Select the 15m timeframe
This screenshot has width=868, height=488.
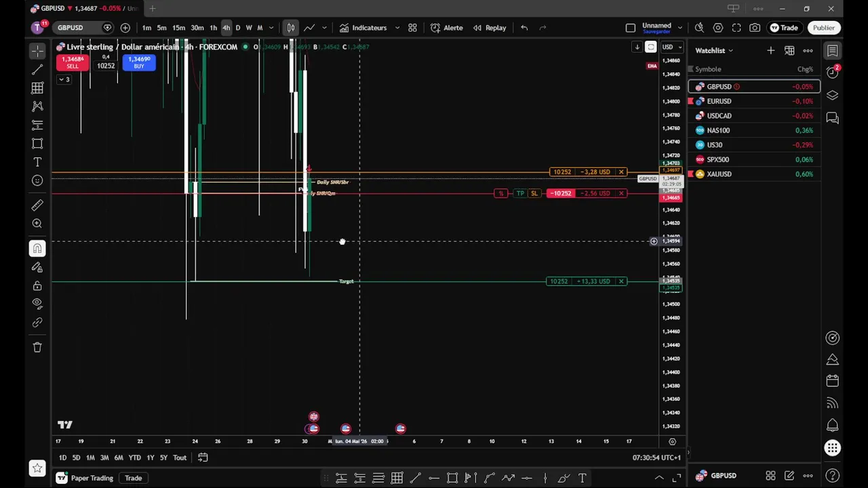tap(178, 28)
